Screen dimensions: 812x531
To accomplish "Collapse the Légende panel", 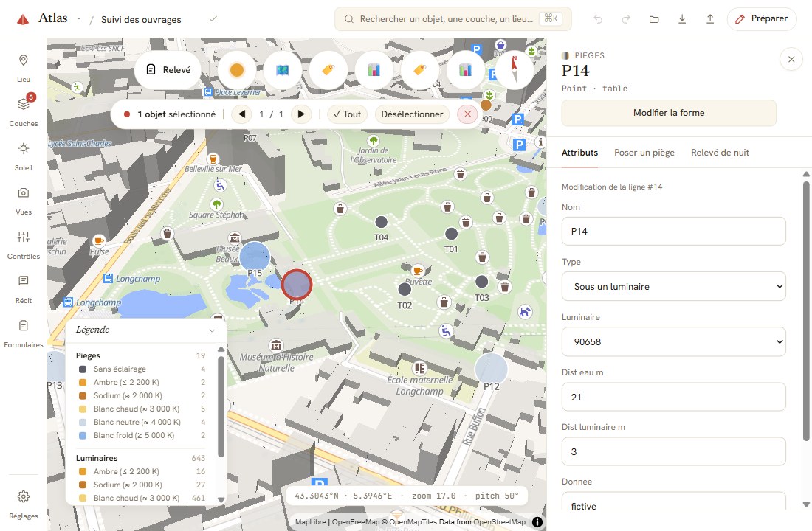I will (x=212, y=330).
